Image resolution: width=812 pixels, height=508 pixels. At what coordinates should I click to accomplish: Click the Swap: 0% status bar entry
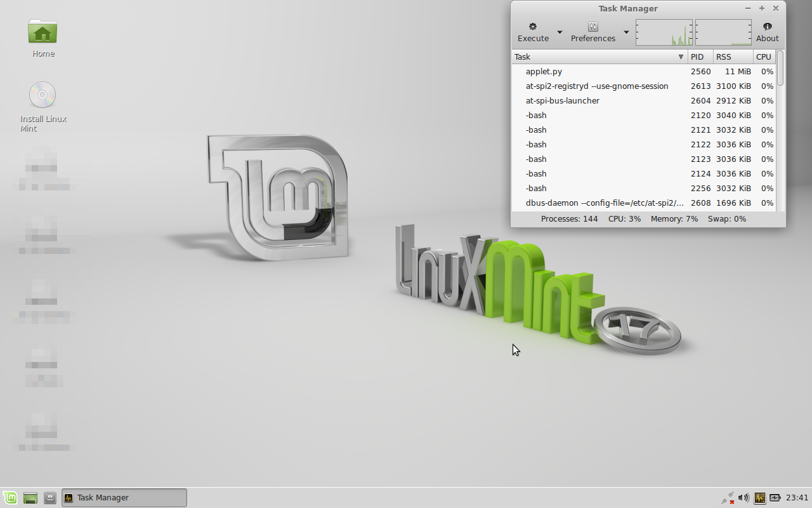click(x=727, y=219)
